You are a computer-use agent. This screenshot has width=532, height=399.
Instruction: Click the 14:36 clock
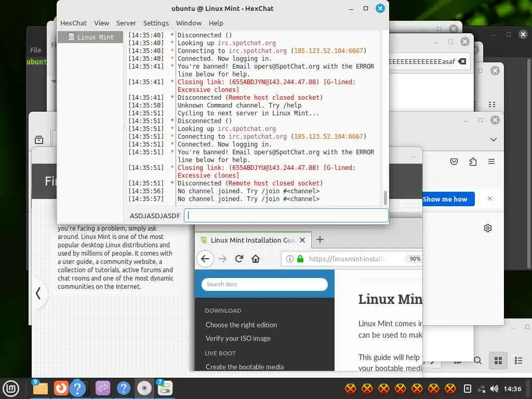point(512,389)
